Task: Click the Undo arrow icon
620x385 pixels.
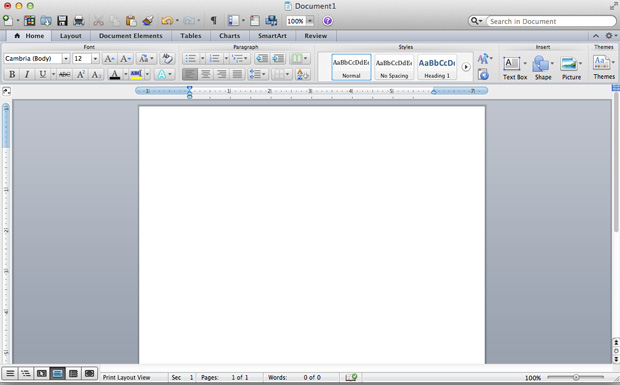Action: (167, 21)
